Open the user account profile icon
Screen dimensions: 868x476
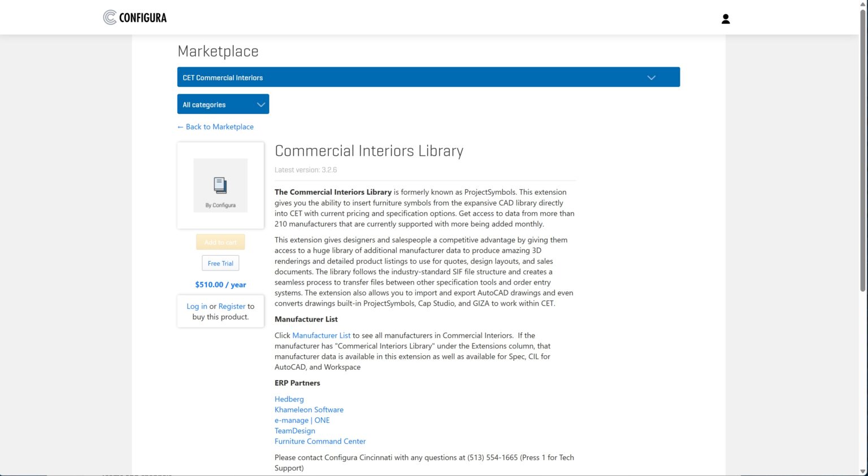tap(726, 19)
